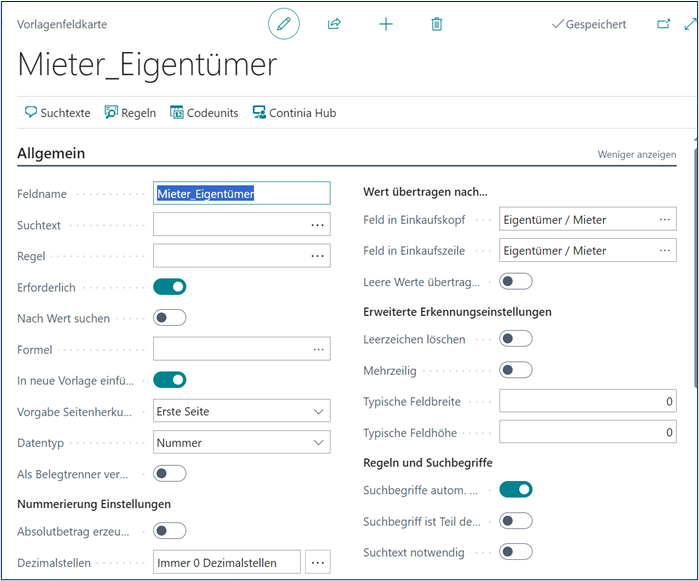Click the share icon in header
The image size is (699, 581).
coord(334,24)
